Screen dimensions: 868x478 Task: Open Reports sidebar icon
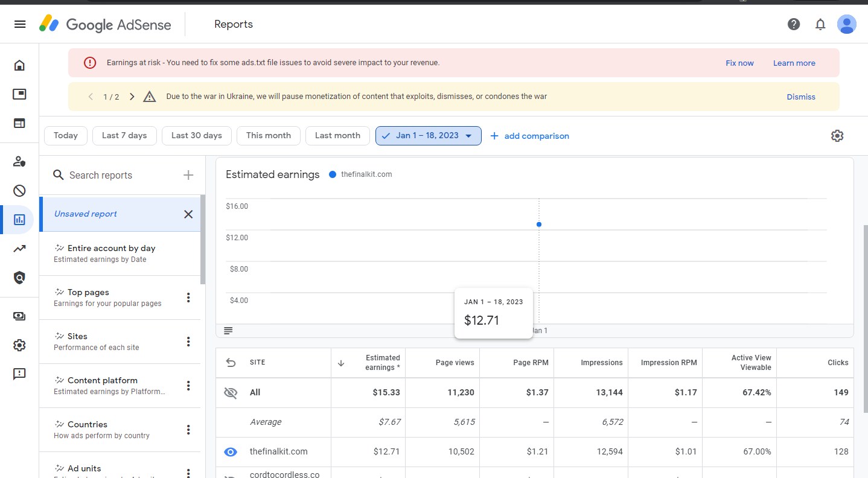(x=19, y=220)
